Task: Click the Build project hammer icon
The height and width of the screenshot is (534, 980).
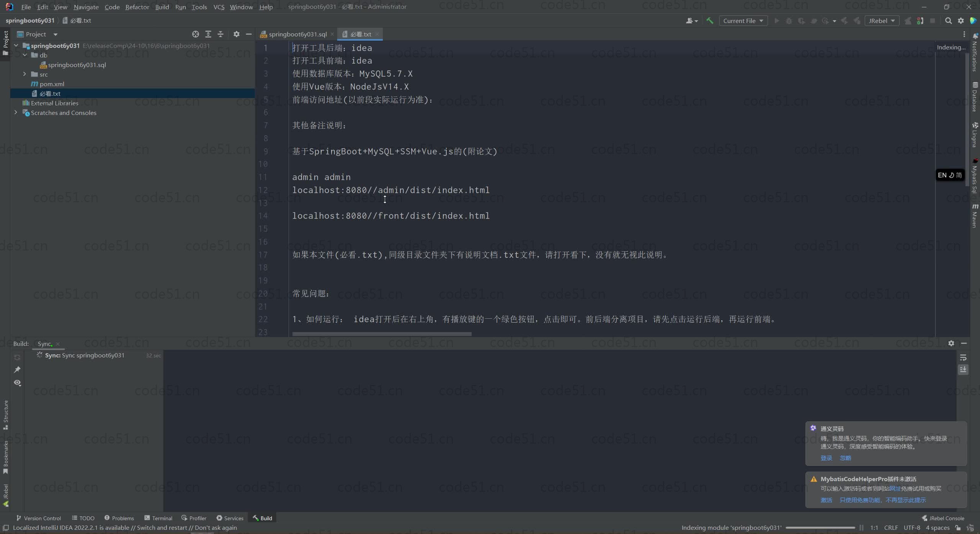Action: tap(710, 21)
